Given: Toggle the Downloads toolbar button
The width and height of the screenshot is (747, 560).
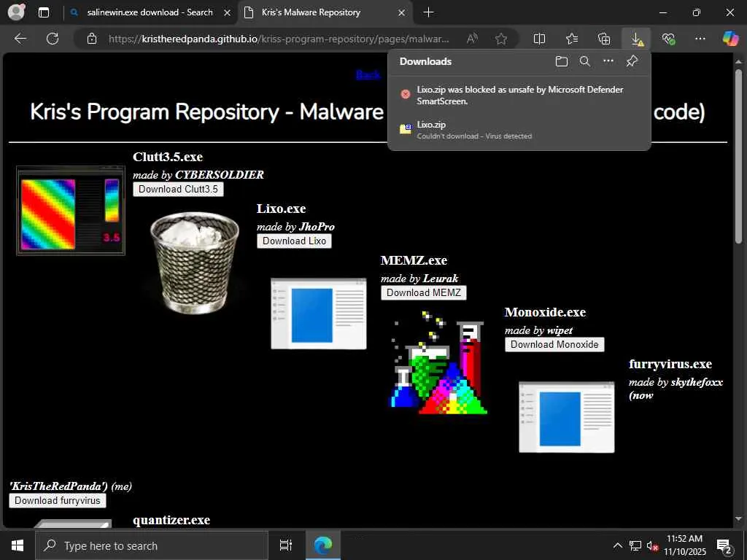Looking at the screenshot, I should tap(636, 39).
